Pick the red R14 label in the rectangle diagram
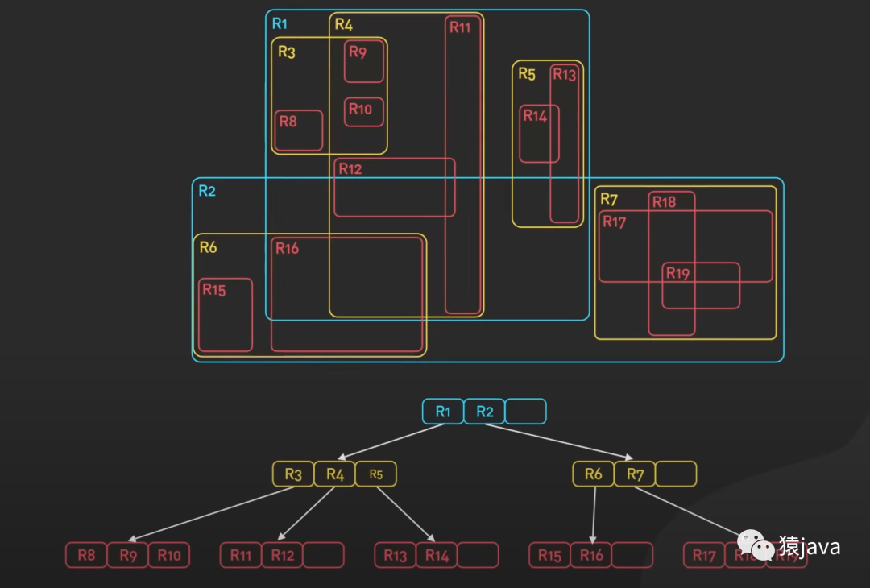 (535, 116)
